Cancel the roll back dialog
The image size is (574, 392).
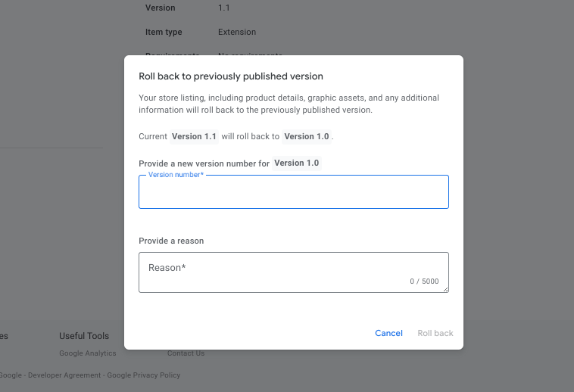pos(388,333)
